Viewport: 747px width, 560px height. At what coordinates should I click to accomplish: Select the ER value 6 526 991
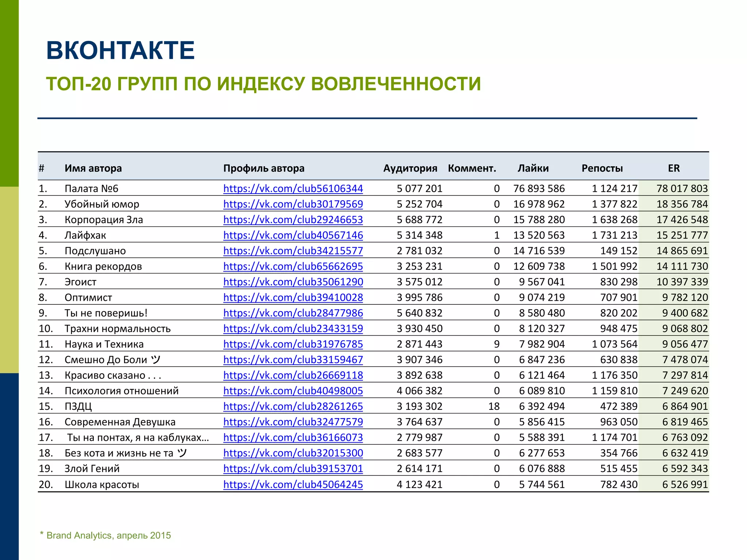pyautogui.click(x=685, y=485)
